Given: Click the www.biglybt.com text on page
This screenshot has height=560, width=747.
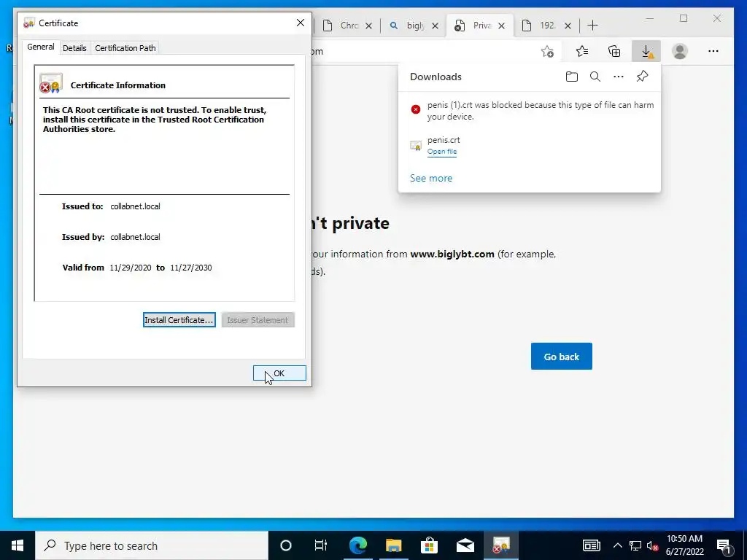Looking at the screenshot, I should tap(452, 254).
